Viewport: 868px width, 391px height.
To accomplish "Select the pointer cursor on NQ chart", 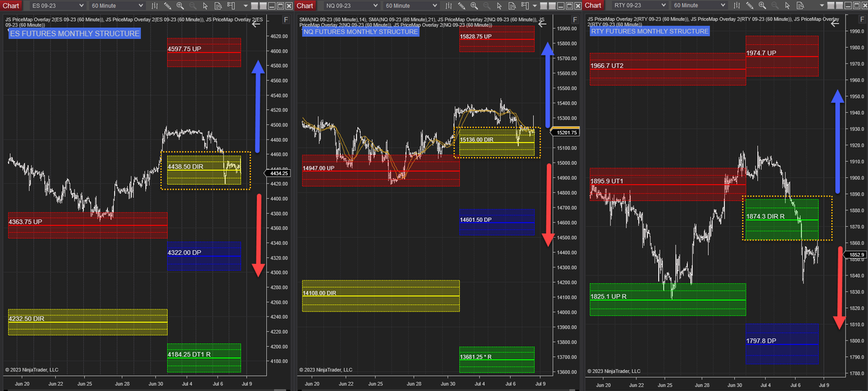I will click(x=499, y=6).
